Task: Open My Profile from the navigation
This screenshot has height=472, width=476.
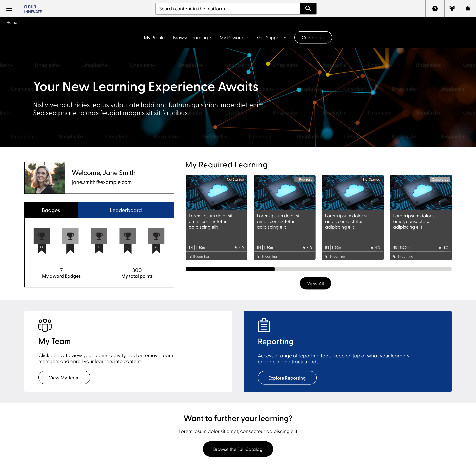Action: pos(154,38)
